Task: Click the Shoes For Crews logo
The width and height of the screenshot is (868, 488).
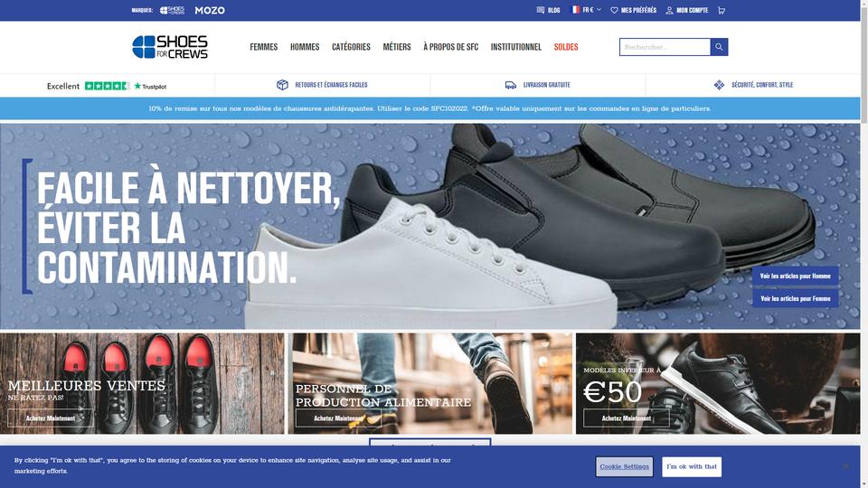Action: [x=170, y=47]
